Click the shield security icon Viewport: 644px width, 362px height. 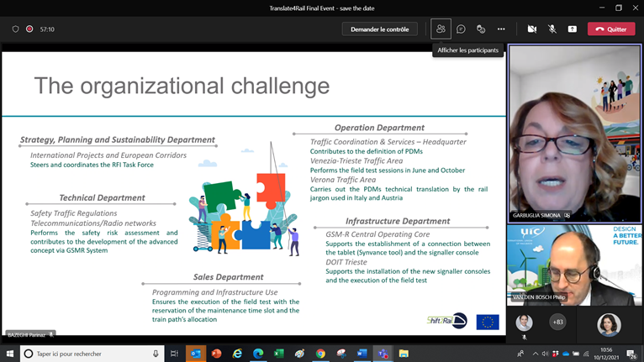click(x=15, y=29)
